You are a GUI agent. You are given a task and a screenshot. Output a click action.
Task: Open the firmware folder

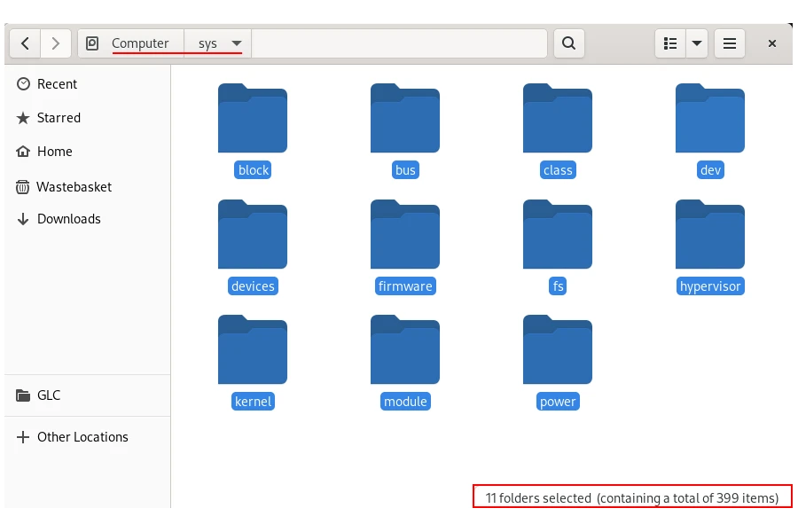(405, 235)
